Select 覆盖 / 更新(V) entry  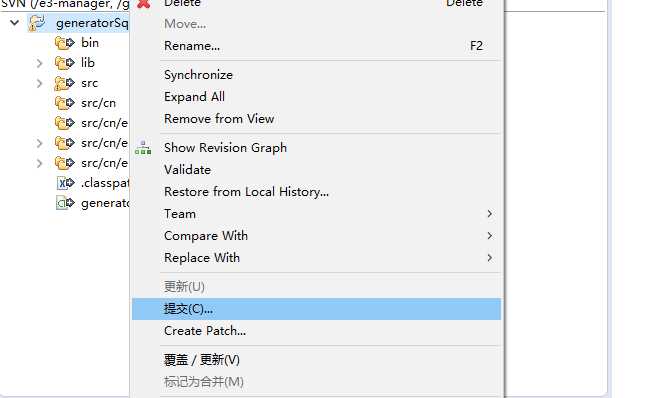click(316, 360)
